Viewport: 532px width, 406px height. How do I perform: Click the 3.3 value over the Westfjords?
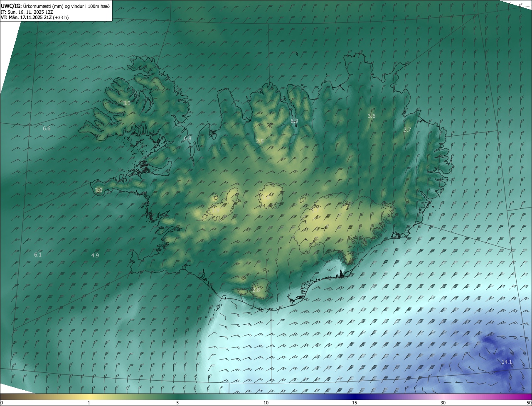click(x=127, y=103)
